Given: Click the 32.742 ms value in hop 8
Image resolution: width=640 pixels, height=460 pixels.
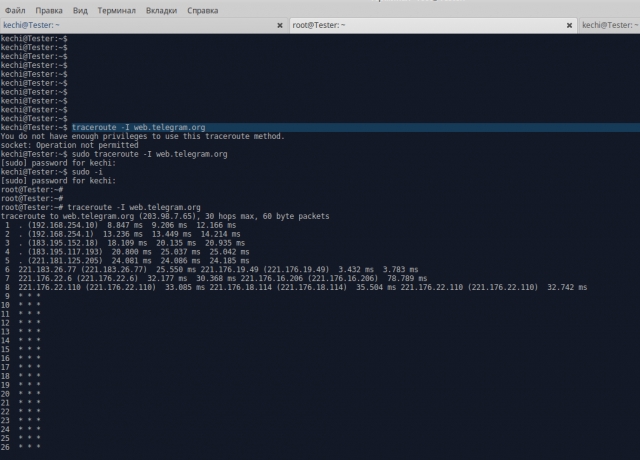Looking at the screenshot, I should click(567, 287).
